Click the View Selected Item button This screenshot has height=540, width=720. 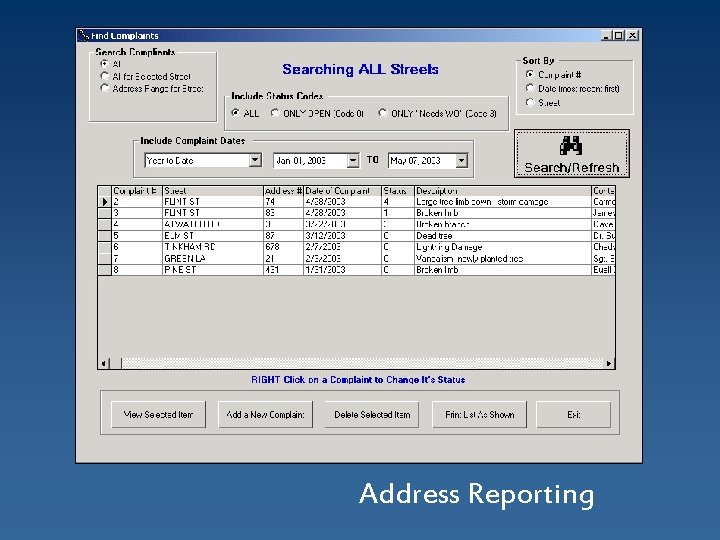[x=158, y=415]
